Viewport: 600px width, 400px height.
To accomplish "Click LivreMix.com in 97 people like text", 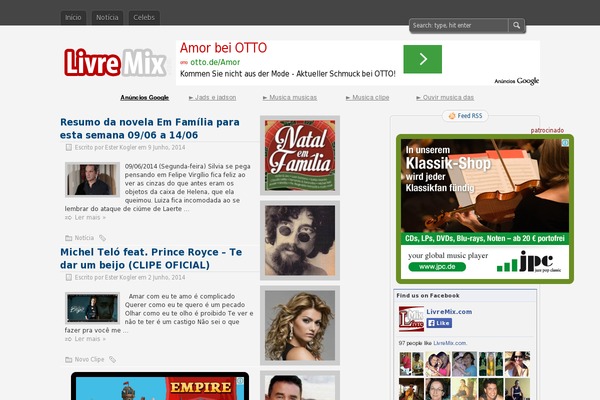I will tap(449, 343).
